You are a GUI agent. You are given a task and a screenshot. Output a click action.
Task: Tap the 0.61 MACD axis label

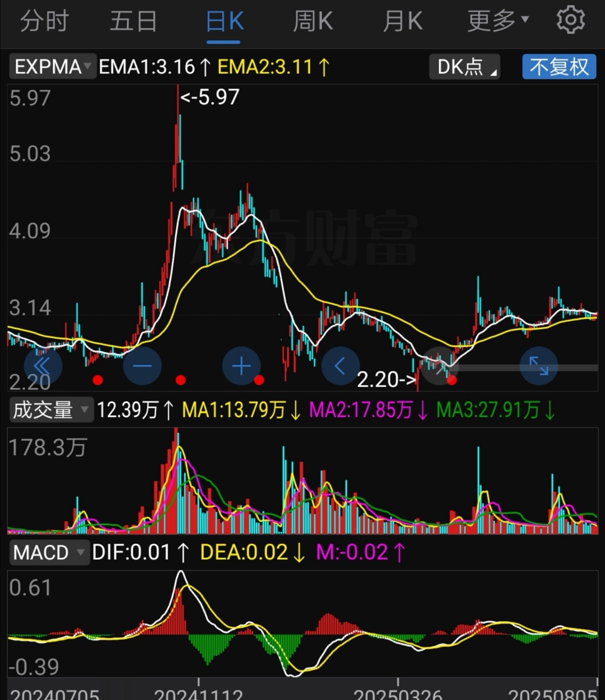click(x=30, y=588)
